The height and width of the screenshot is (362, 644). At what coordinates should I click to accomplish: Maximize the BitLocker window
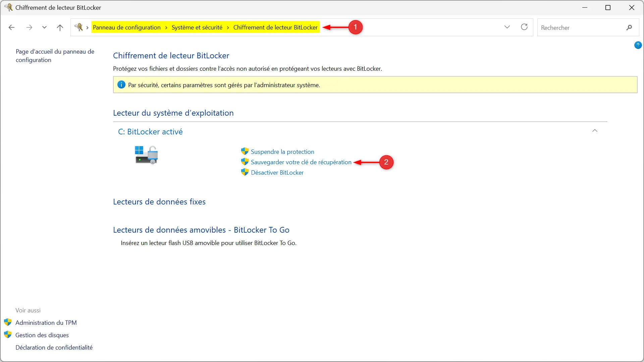(x=608, y=7)
